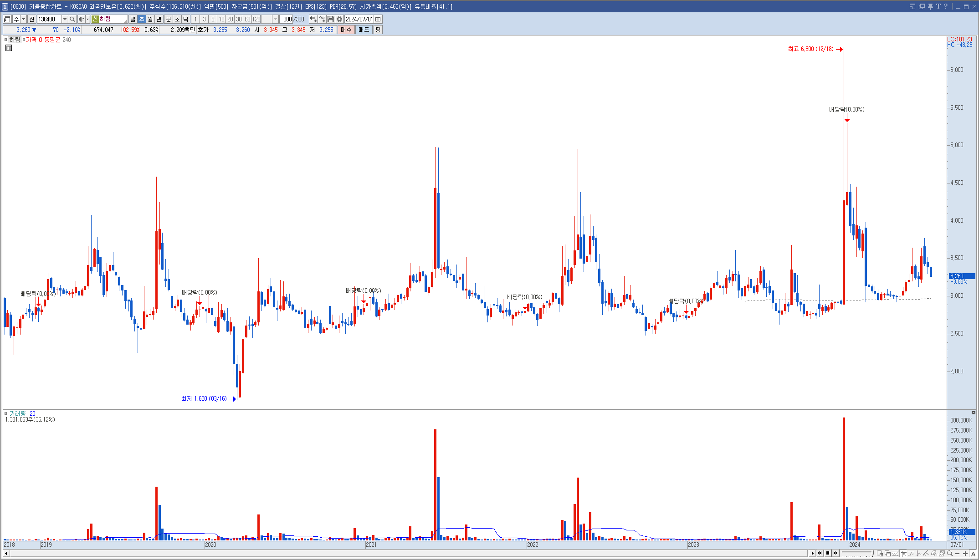Image resolution: width=979 pixels, height=560 pixels.
Task: Switch chart to monthly (월) period
Action: (150, 19)
